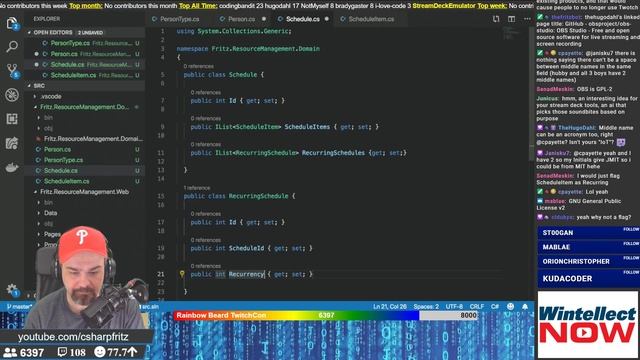The width and height of the screenshot is (640, 360).
Task: Open ScheduleItem.cs in Open Editors list
Action: [x=73, y=75]
